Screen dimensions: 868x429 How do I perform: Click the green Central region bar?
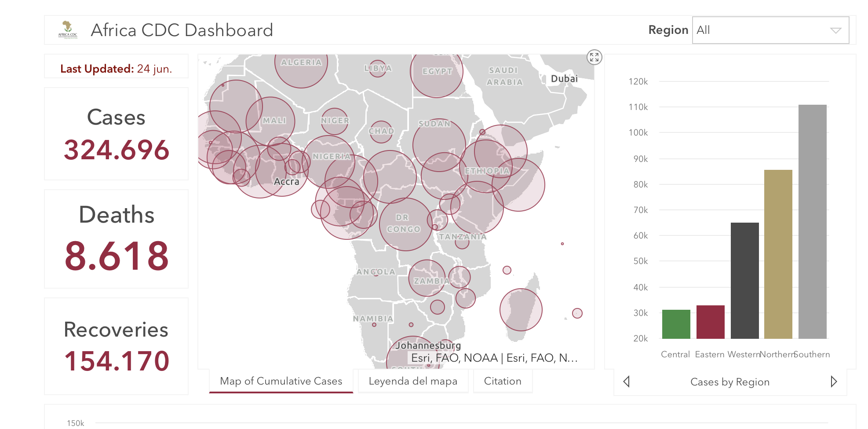point(676,324)
